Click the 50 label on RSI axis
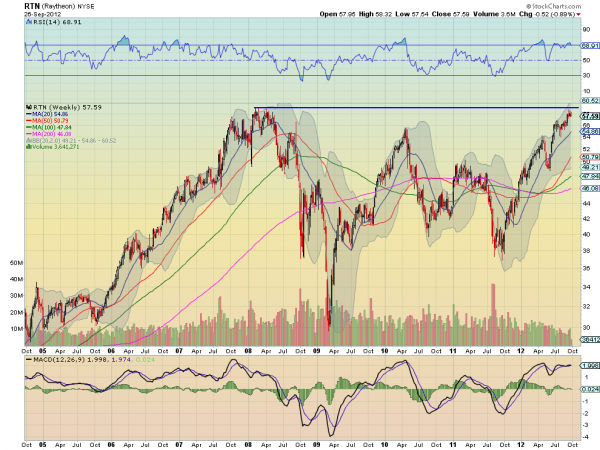This screenshot has width=600, height=450. tap(586, 60)
